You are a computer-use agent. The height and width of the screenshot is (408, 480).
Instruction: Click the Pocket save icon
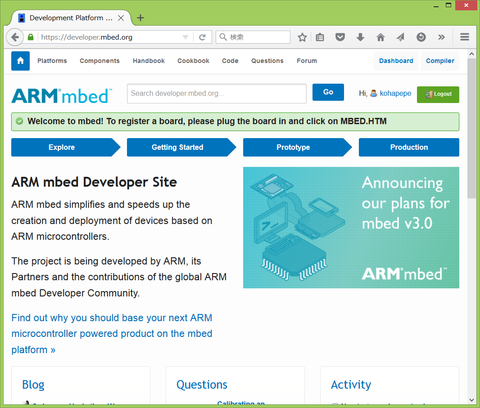point(340,37)
